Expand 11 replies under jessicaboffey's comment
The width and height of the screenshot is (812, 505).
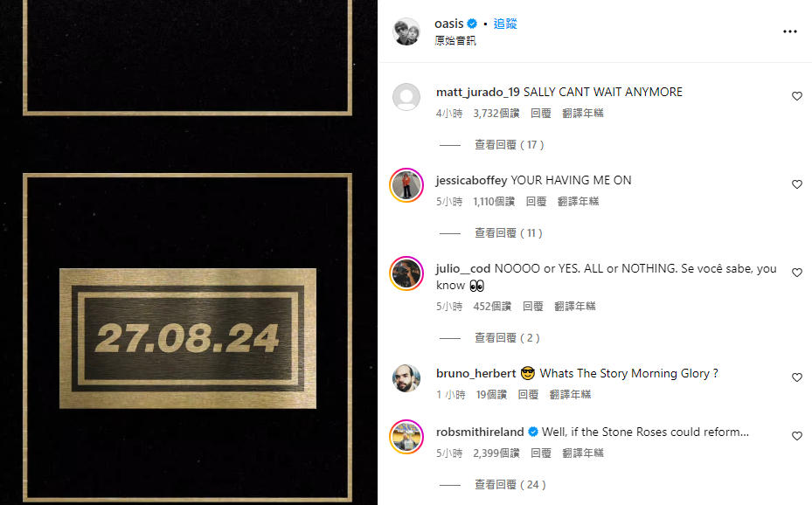(509, 233)
